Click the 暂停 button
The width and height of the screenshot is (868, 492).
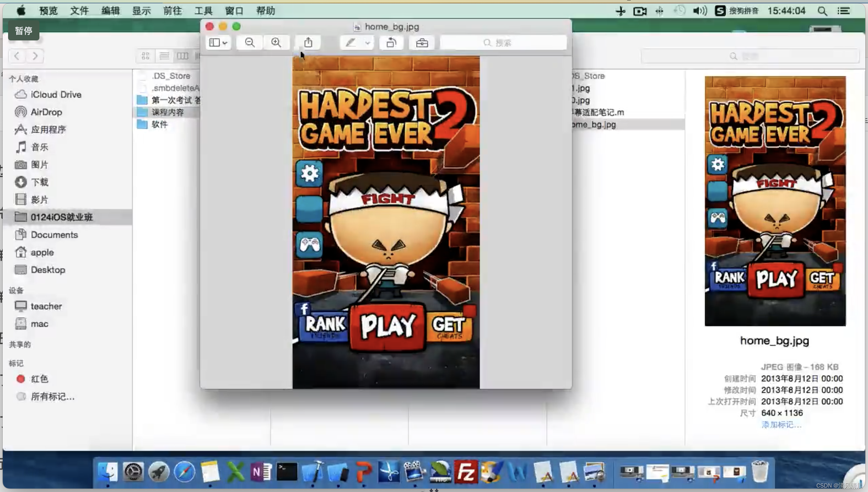[x=24, y=31]
